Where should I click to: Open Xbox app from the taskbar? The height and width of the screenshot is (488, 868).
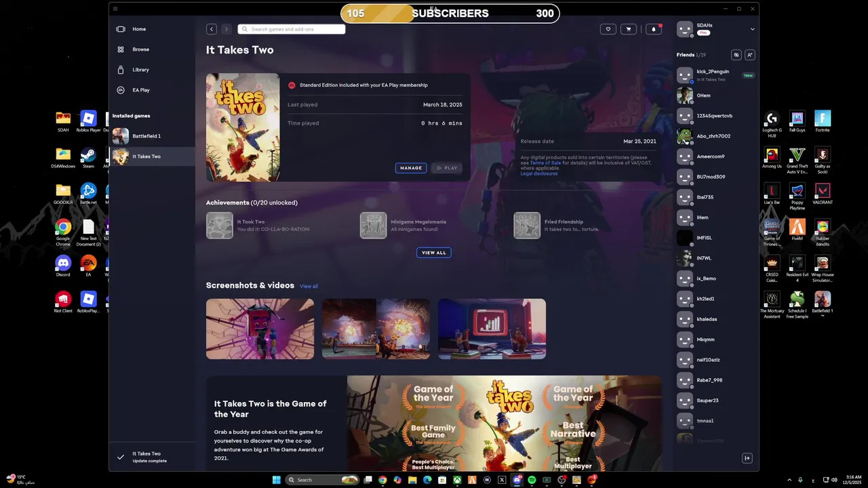click(457, 480)
